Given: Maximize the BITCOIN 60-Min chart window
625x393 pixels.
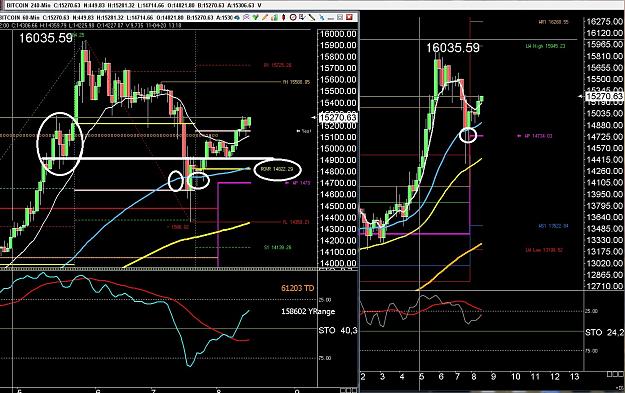Looking at the screenshot, I should (340, 17).
